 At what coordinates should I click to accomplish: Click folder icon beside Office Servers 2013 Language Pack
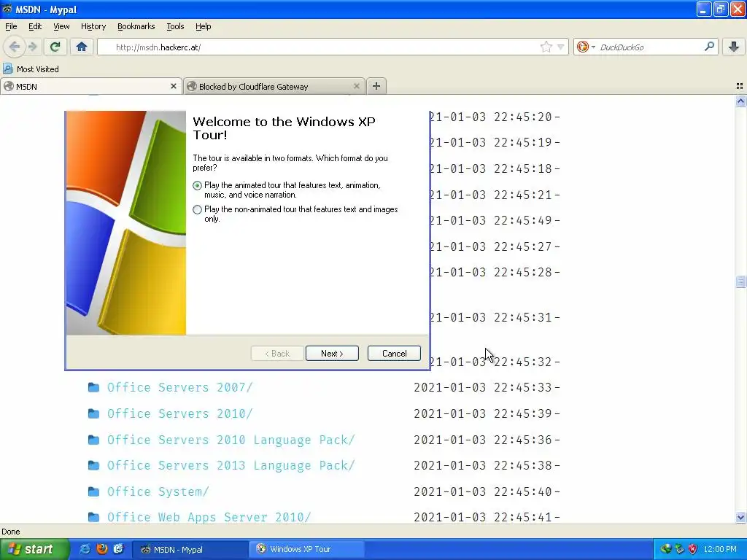(x=94, y=466)
